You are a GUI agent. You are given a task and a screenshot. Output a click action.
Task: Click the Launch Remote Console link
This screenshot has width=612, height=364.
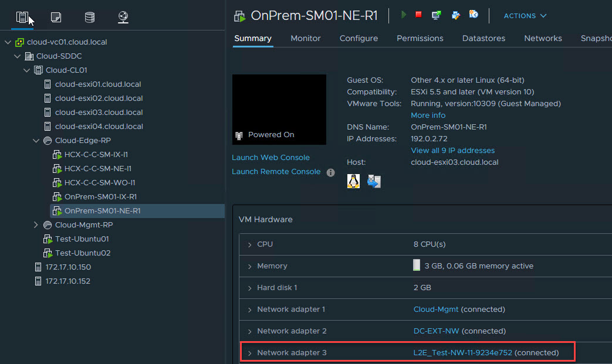pyautogui.click(x=276, y=172)
